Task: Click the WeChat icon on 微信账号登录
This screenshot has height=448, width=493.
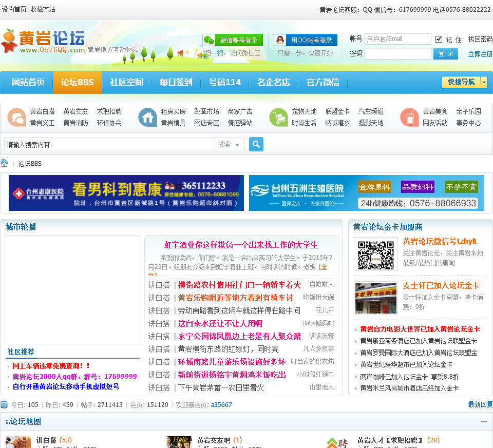Action: (209, 40)
